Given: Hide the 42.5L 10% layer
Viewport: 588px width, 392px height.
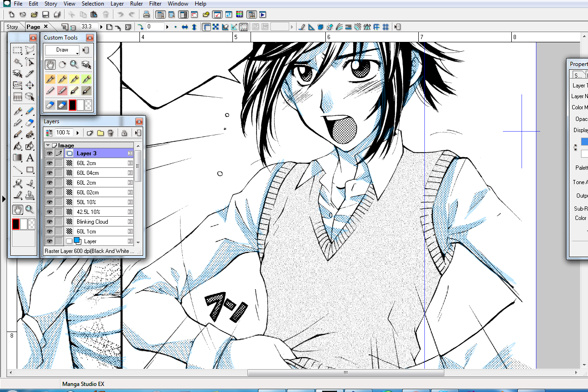Looking at the screenshot, I should point(49,212).
